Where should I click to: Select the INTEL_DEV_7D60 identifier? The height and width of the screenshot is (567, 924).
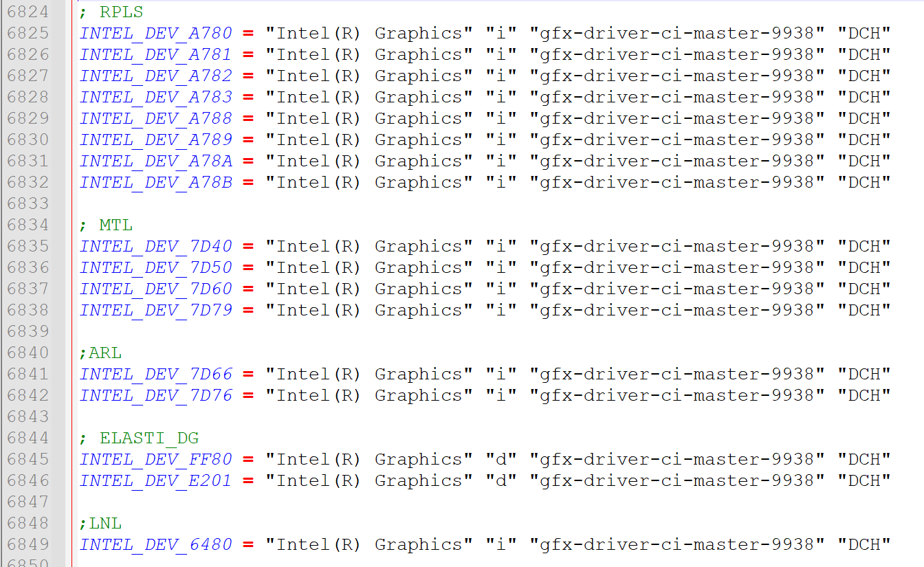[156, 289]
